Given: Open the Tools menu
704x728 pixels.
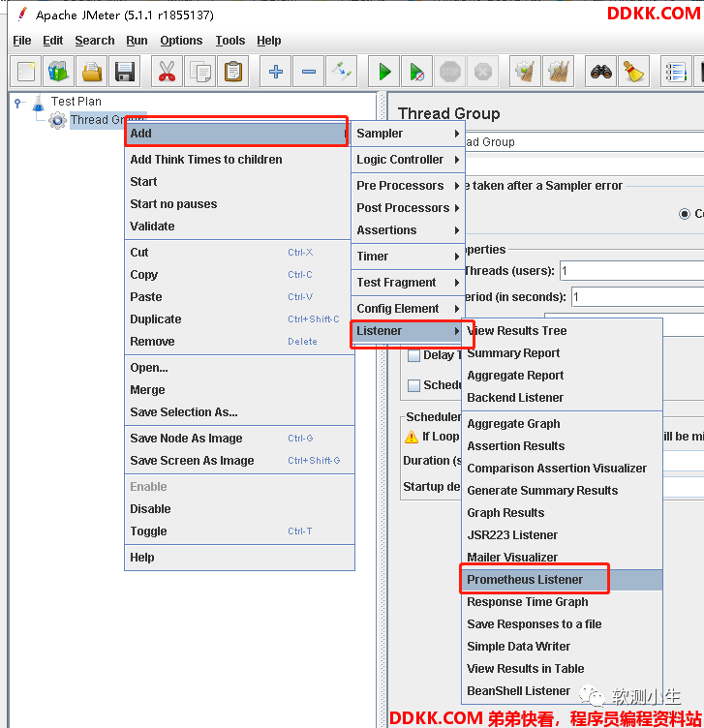Looking at the screenshot, I should click(230, 41).
